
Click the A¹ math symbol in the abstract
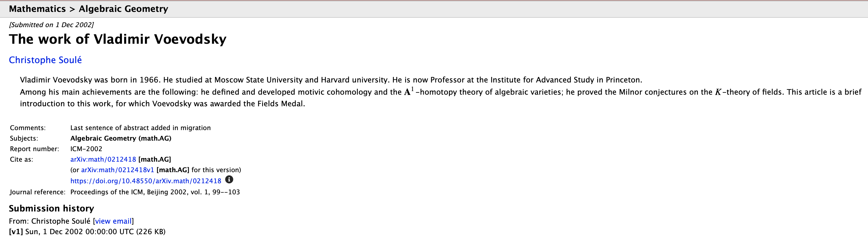coord(409,92)
